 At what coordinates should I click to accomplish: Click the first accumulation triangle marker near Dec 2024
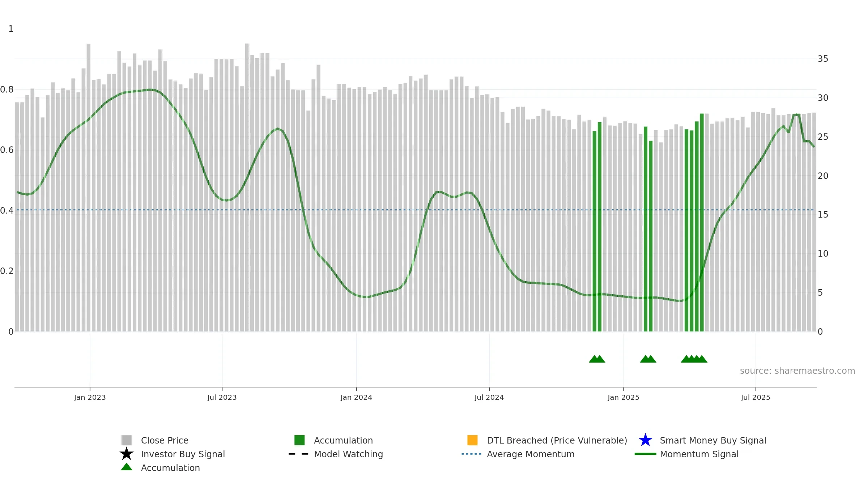click(x=594, y=359)
